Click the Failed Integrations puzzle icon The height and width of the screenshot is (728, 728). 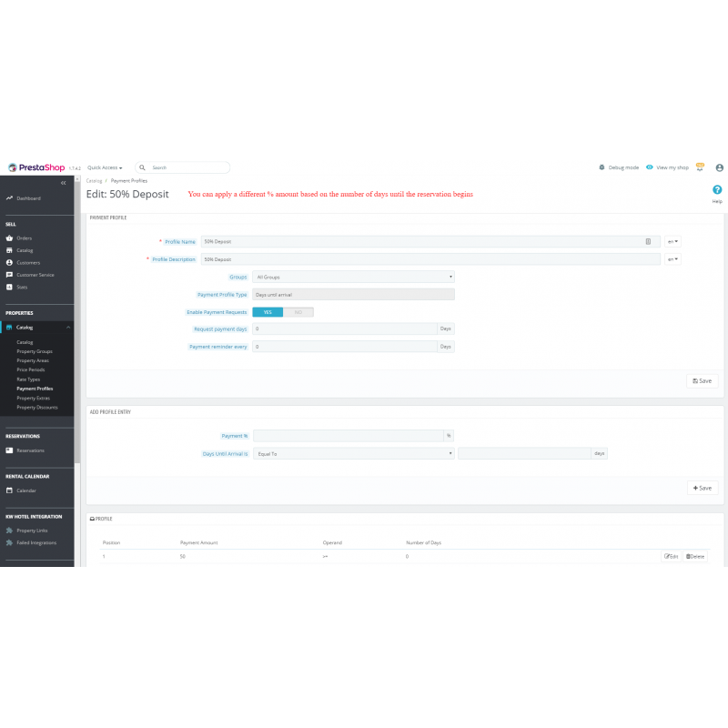[9, 542]
